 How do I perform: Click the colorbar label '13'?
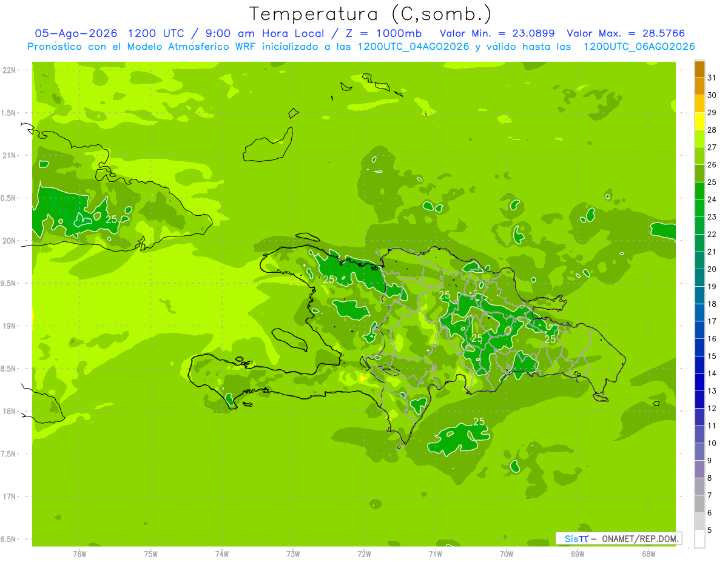click(712, 391)
